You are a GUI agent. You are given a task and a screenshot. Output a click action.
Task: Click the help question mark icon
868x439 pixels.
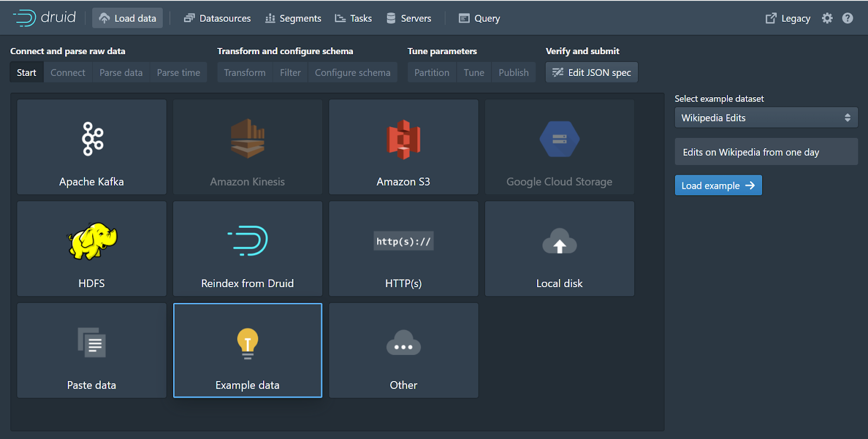click(847, 18)
